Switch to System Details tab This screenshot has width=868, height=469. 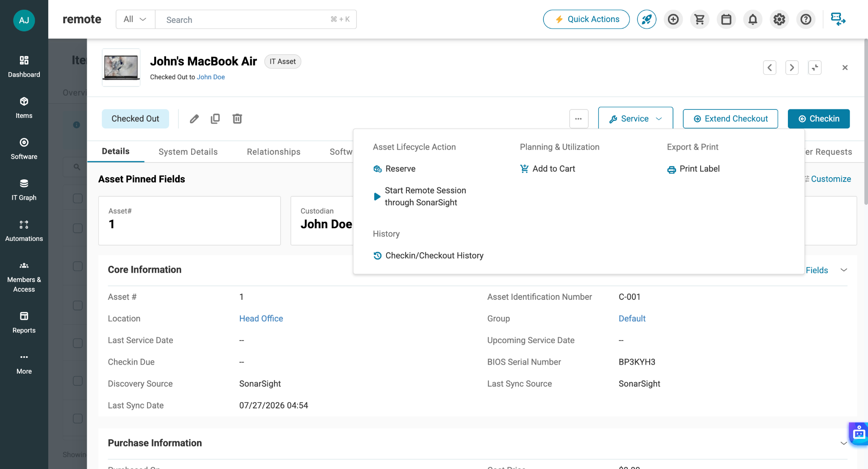point(188,152)
